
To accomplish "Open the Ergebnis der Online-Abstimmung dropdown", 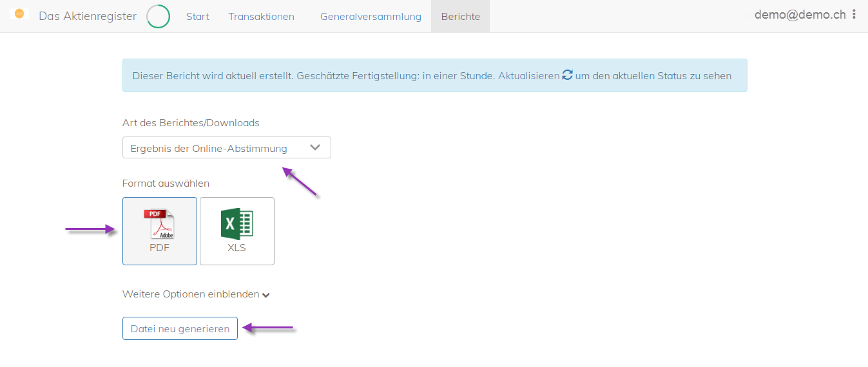I will pyautogui.click(x=227, y=148).
